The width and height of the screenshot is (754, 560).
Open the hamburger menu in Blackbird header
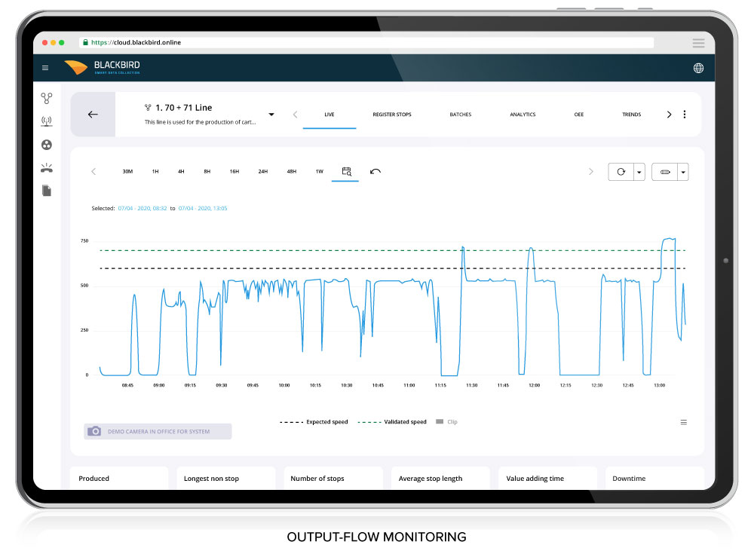click(x=45, y=68)
